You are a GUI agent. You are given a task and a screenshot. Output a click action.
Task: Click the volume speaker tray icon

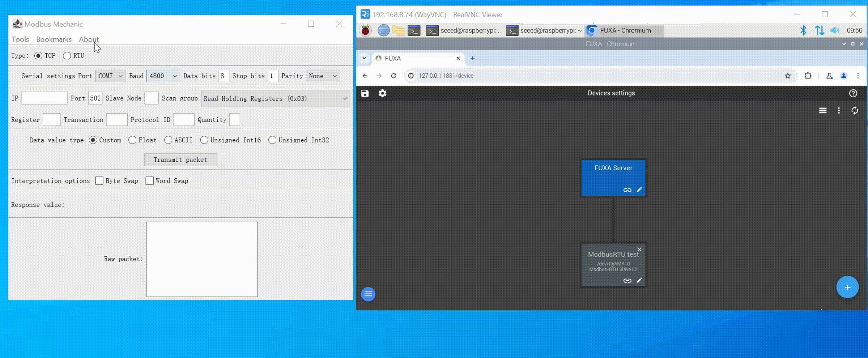(x=835, y=30)
